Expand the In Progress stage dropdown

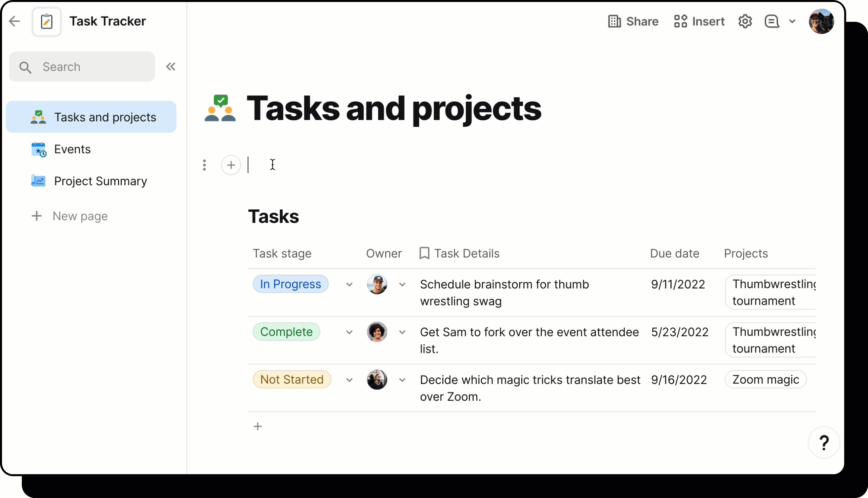click(x=349, y=284)
